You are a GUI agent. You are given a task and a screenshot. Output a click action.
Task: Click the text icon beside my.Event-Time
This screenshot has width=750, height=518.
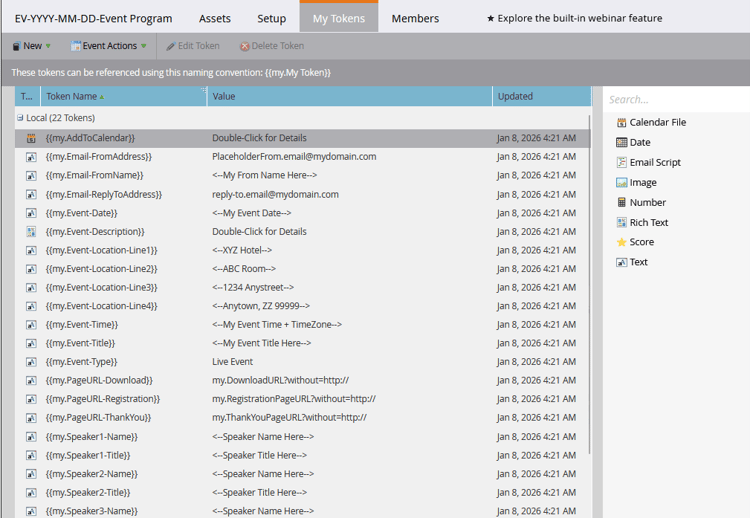(31, 325)
